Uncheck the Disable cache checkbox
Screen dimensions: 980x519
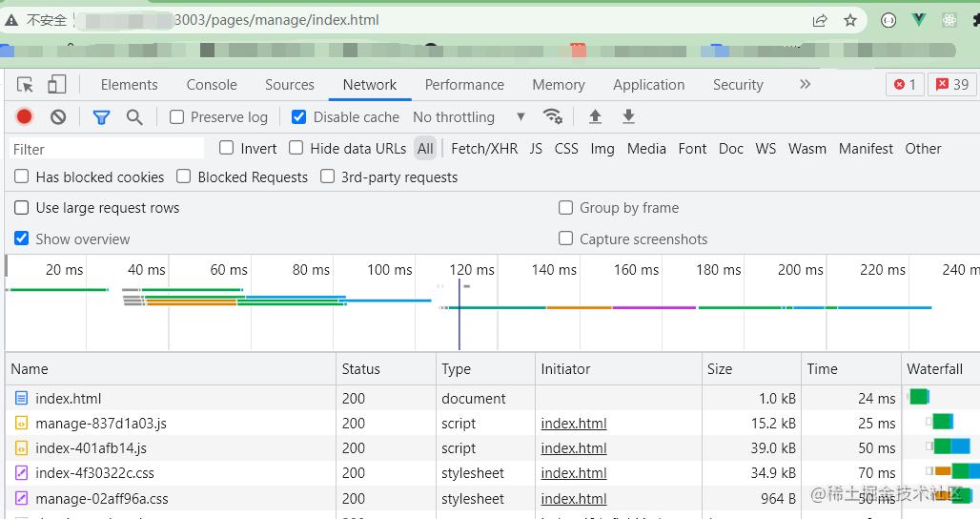tap(299, 116)
